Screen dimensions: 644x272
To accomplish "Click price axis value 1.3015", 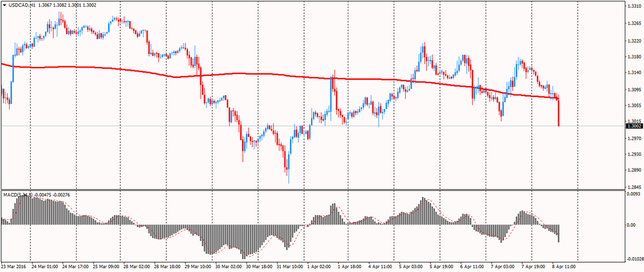I will click(634, 121).
